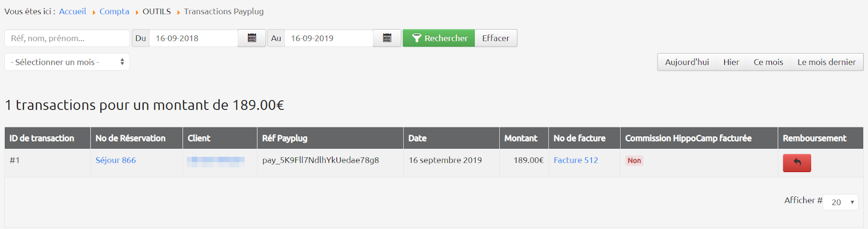Open the start date calendar picker
868x229 pixels.
[x=252, y=38]
